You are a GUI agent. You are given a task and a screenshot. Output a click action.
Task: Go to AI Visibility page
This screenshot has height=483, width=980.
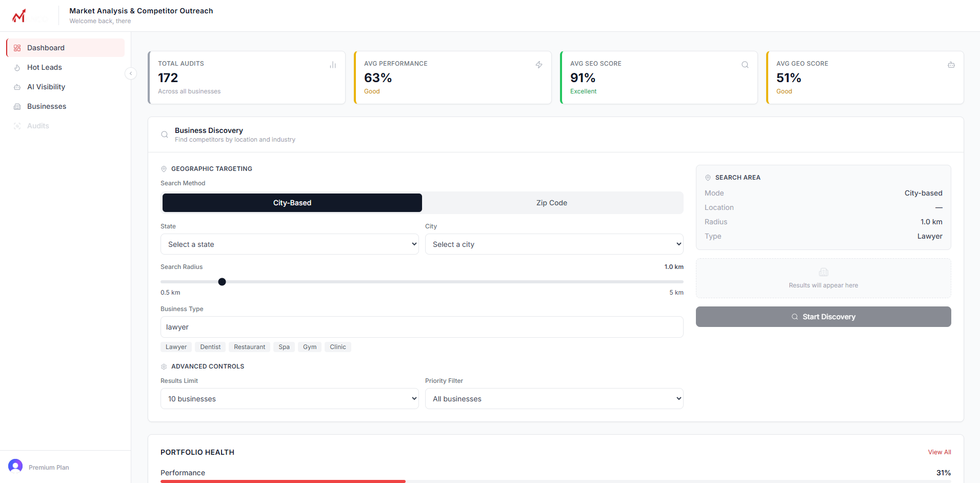coord(46,87)
